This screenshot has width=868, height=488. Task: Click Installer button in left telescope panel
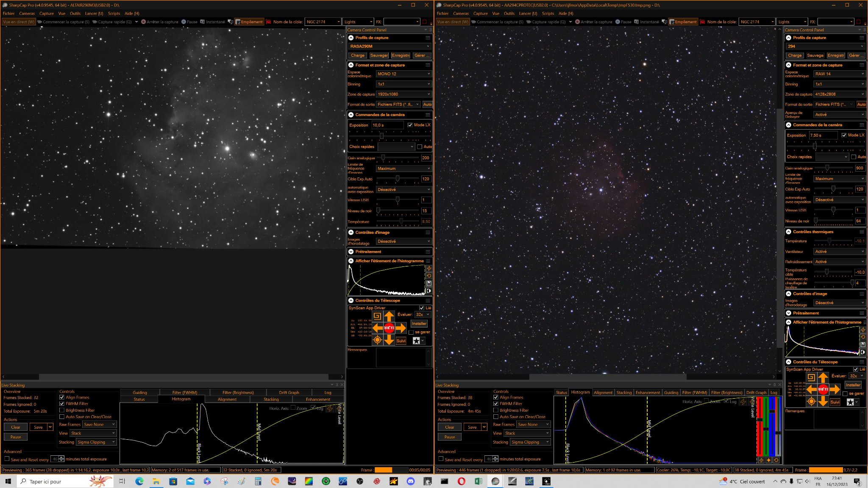coord(419,324)
